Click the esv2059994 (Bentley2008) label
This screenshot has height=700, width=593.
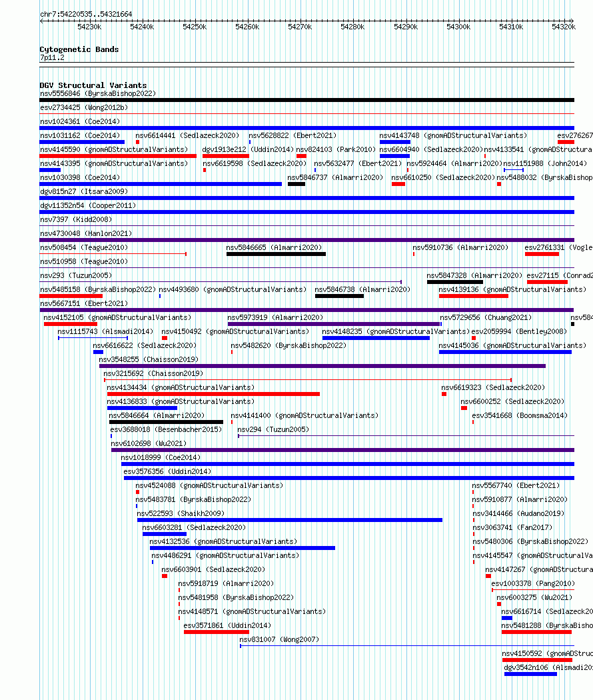(x=519, y=332)
